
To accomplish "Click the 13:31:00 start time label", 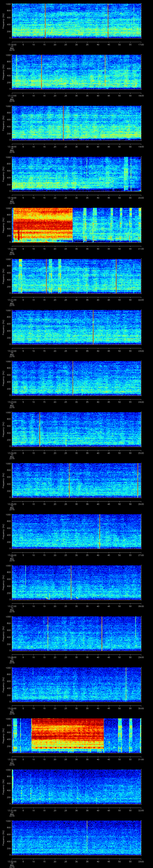I will pos(12,810).
